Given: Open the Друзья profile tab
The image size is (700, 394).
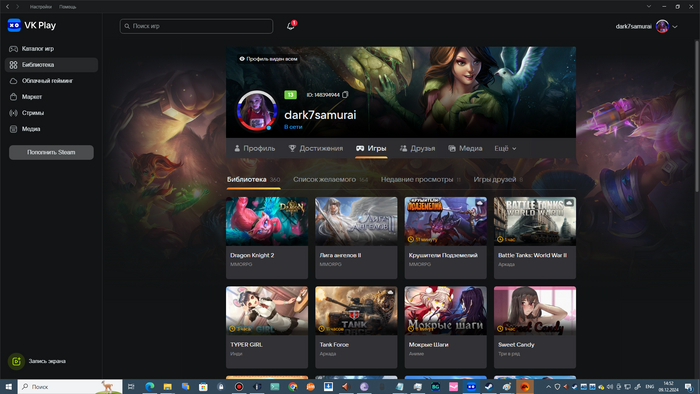Looking at the screenshot, I should click(x=417, y=148).
